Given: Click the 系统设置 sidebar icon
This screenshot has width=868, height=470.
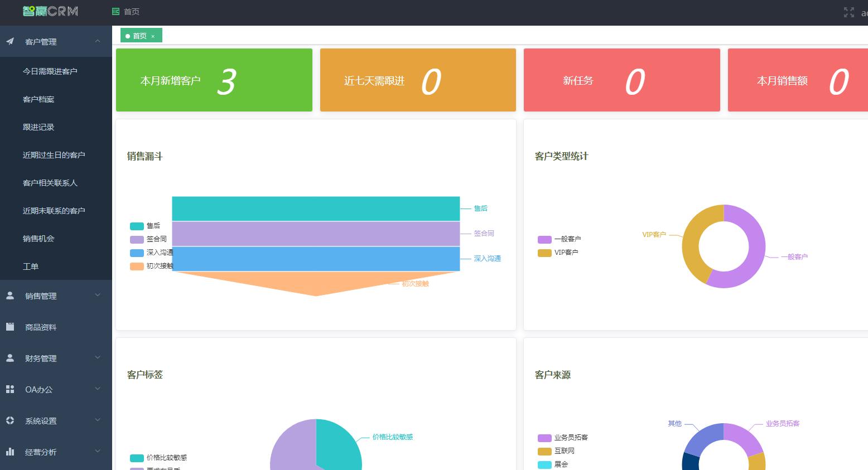Looking at the screenshot, I should coord(10,420).
